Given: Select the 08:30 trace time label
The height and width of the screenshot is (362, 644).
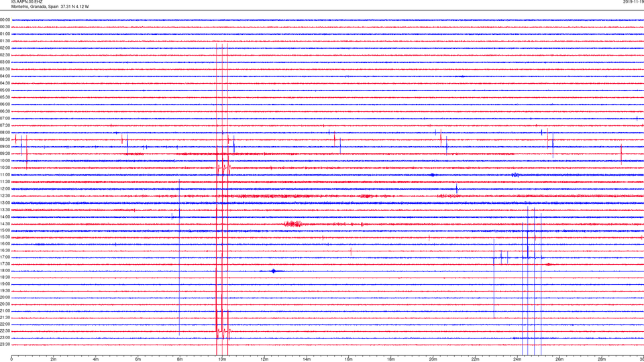Looking at the screenshot, I should pyautogui.click(x=5, y=139).
